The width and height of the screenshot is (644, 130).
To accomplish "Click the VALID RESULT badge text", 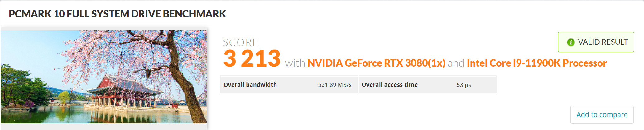I will click(603, 42).
